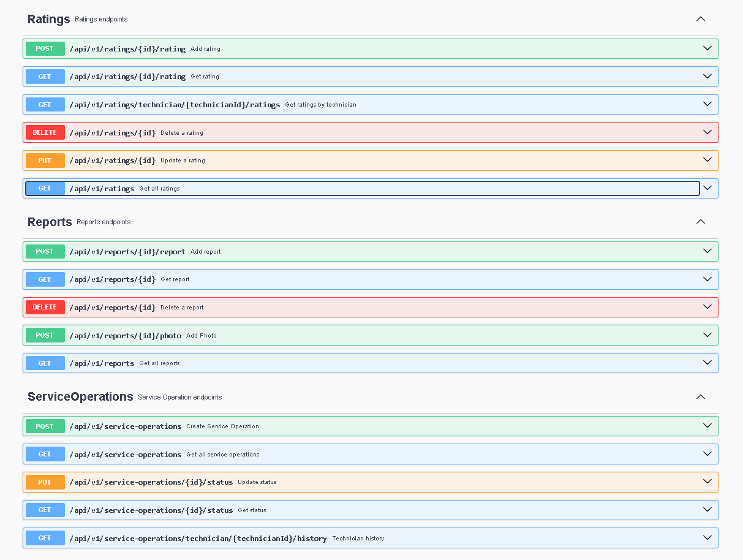Image resolution: width=743 pixels, height=560 pixels.
Task: Open PUT /api/v1/ratings/{id} path
Action: coord(113,161)
